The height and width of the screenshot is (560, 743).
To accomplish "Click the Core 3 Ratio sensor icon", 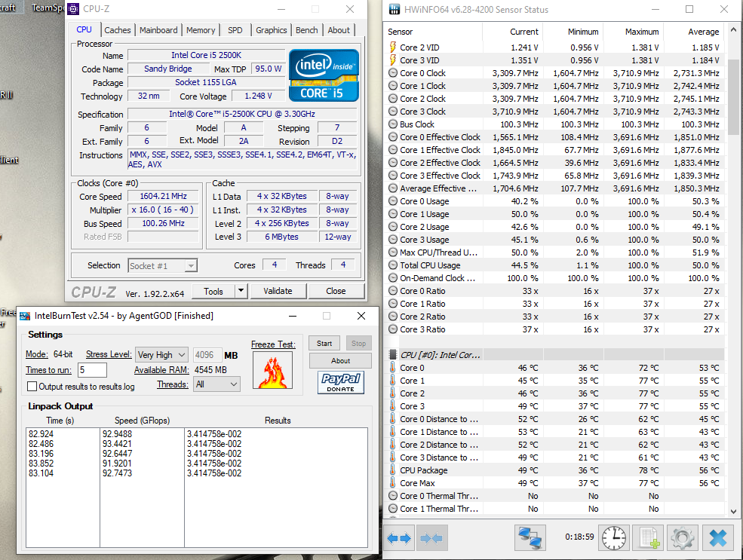I will (393, 329).
